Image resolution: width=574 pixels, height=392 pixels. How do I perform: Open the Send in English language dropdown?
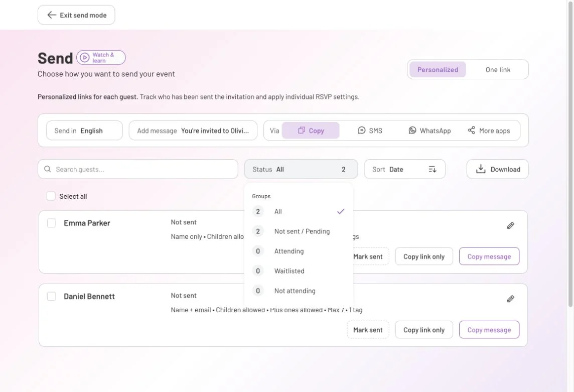point(84,130)
